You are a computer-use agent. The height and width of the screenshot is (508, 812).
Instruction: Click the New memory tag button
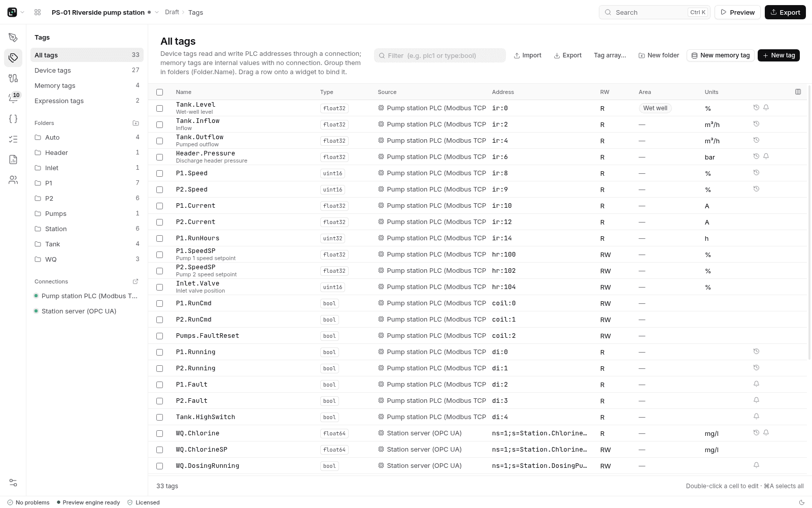720,55
